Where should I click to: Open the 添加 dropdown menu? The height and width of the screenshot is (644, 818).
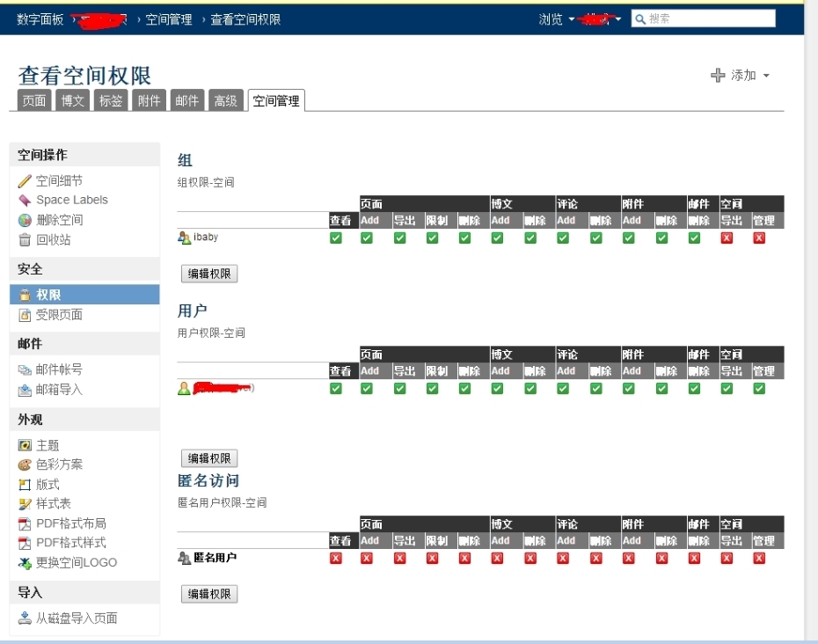[741, 76]
